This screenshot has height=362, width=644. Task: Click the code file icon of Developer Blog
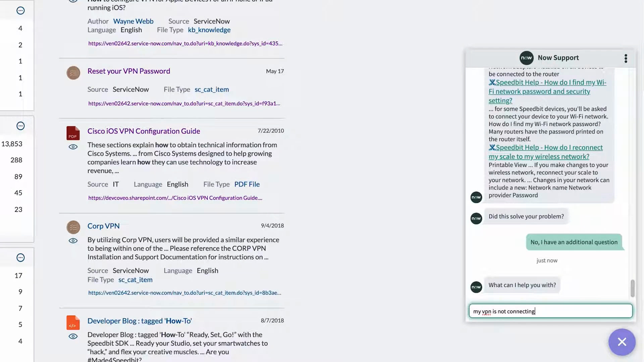[73, 322]
